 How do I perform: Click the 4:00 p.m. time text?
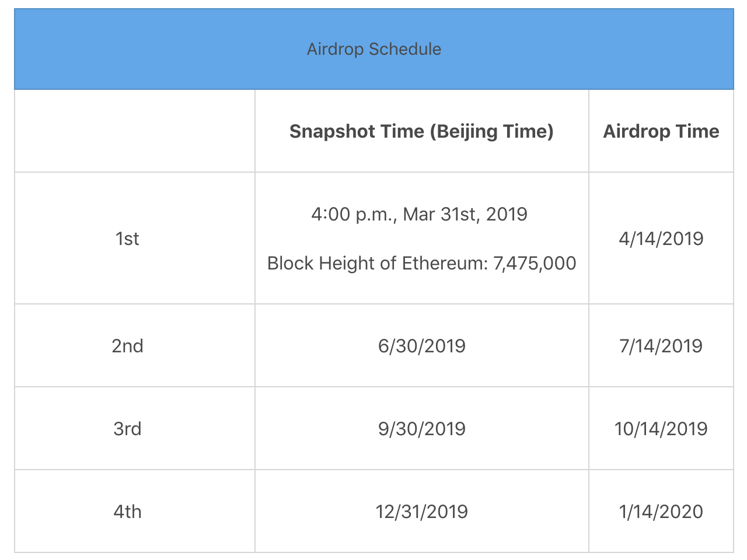coord(352,214)
